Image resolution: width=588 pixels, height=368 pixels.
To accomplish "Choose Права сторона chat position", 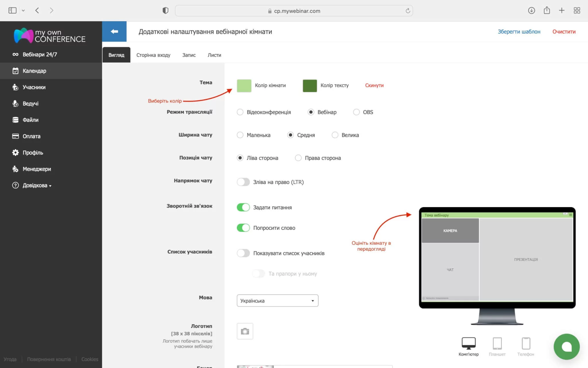I will click(298, 158).
